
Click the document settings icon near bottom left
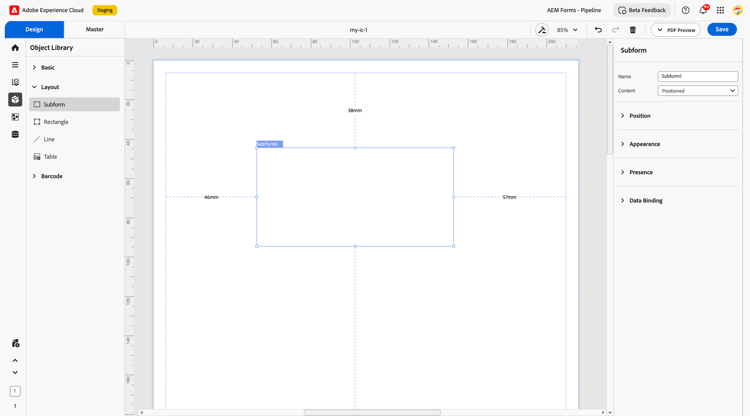pos(15,343)
